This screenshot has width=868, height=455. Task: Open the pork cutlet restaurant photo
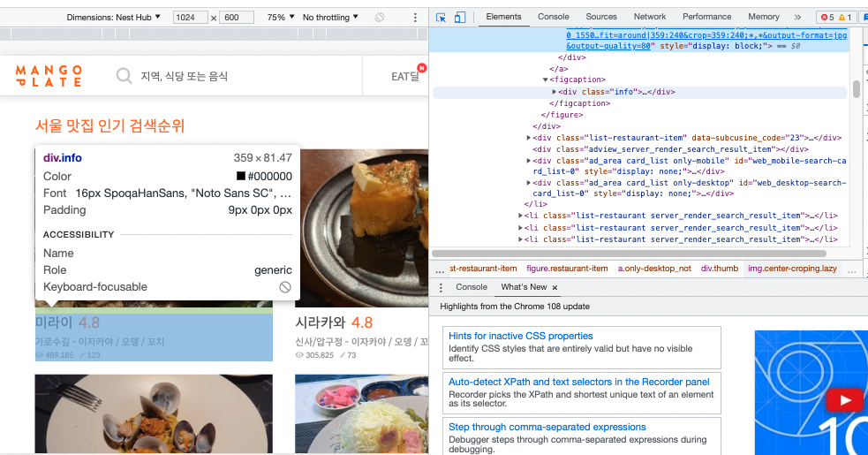click(361, 414)
